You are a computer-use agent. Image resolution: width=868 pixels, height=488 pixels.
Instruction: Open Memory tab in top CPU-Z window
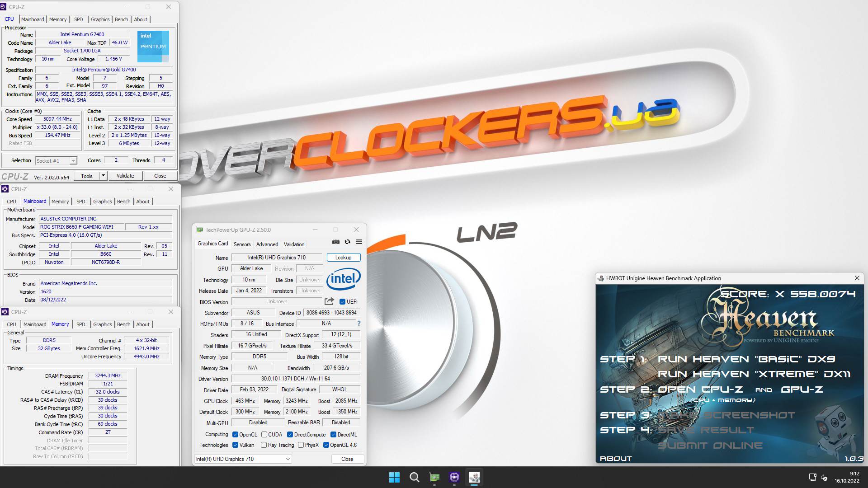[58, 19]
